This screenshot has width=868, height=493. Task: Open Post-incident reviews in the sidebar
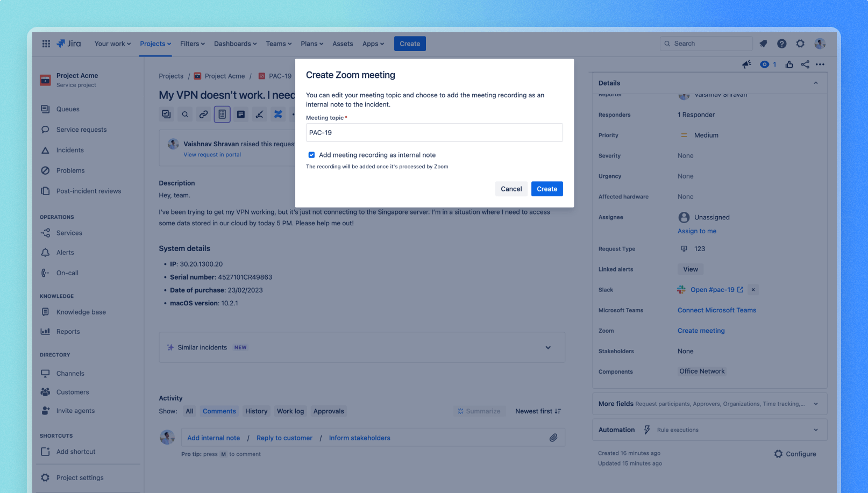pos(88,191)
